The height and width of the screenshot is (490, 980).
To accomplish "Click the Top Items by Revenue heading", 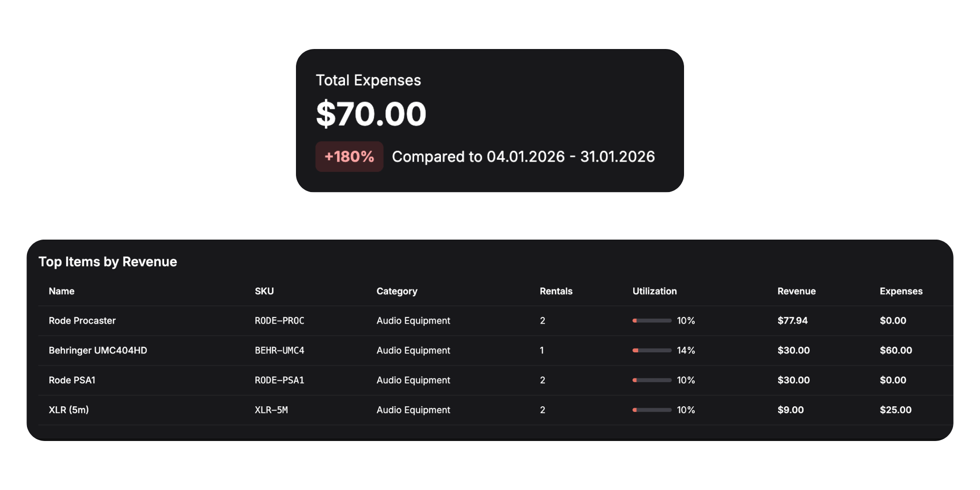I will pyautogui.click(x=108, y=262).
